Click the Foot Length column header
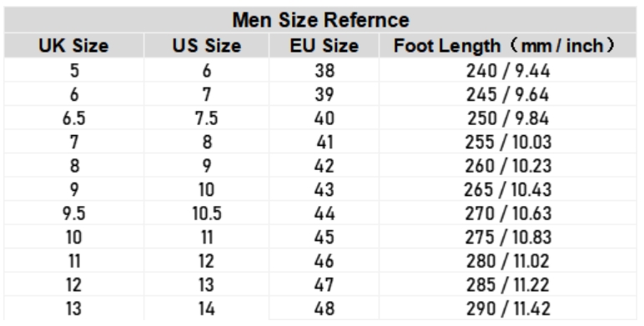Screen dimensions: 644x326 point(508,46)
